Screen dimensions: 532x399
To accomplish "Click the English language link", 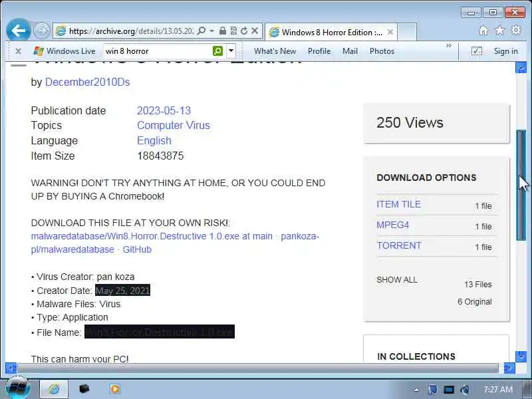I will coord(154,140).
